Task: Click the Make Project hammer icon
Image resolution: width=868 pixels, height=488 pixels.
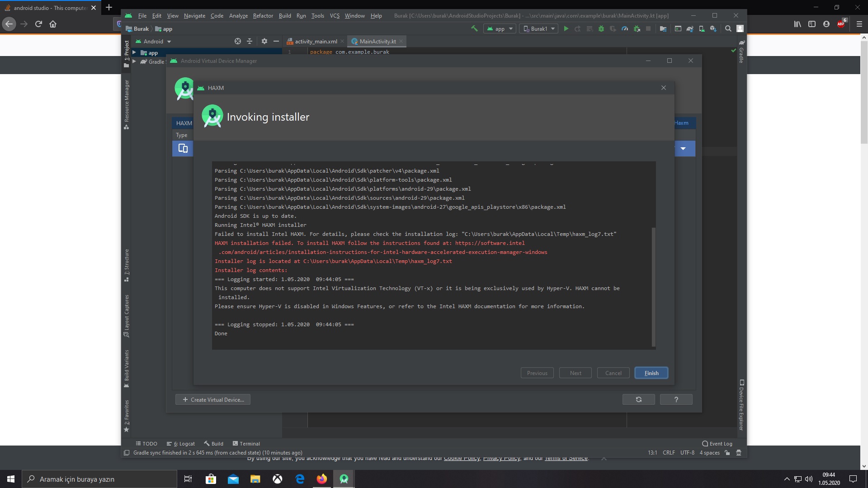Action: click(474, 28)
